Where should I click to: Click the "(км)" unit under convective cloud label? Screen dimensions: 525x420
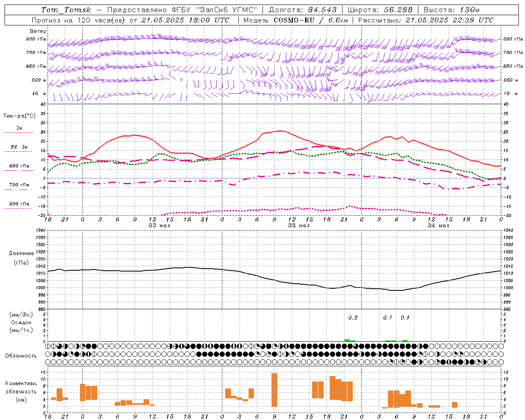(21, 399)
